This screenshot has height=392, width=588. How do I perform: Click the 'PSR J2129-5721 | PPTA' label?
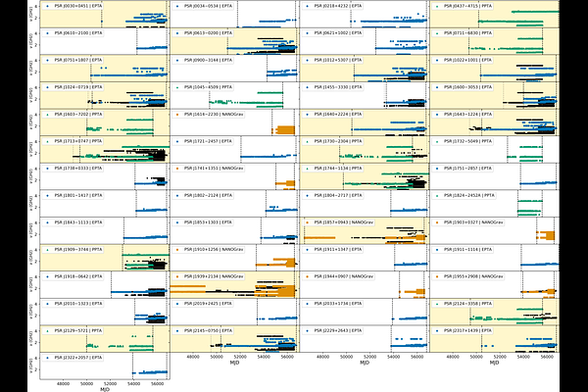tap(78, 331)
